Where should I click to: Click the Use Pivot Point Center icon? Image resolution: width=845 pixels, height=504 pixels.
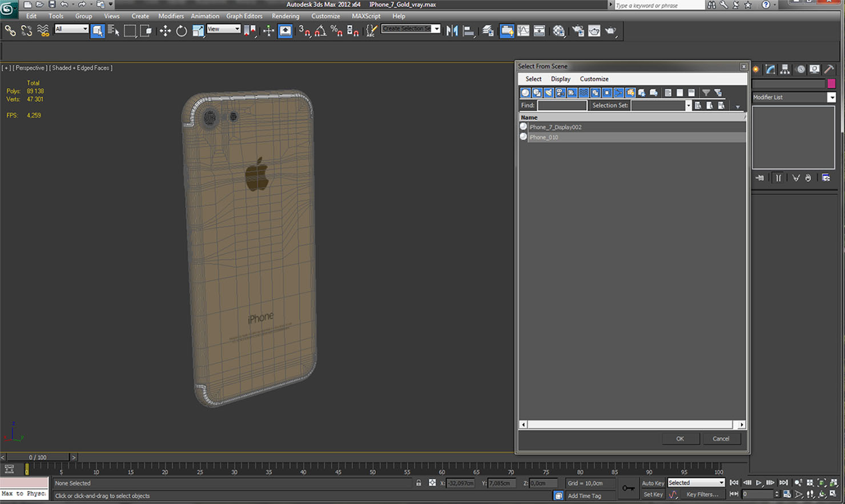tap(250, 31)
